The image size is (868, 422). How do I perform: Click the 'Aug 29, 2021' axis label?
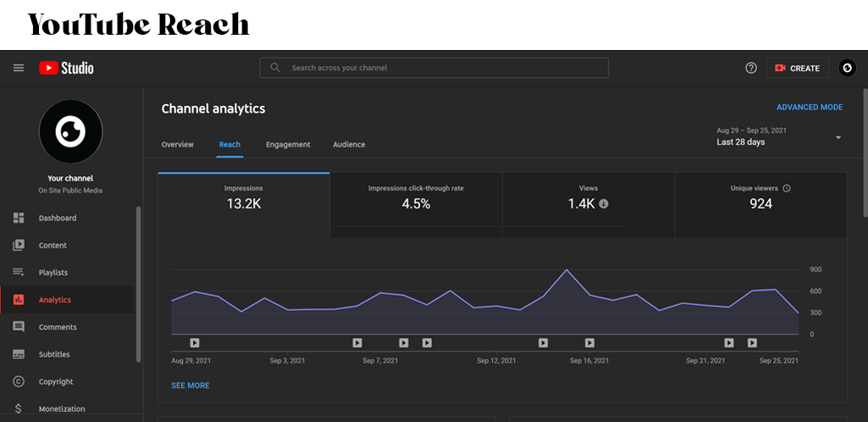point(191,360)
